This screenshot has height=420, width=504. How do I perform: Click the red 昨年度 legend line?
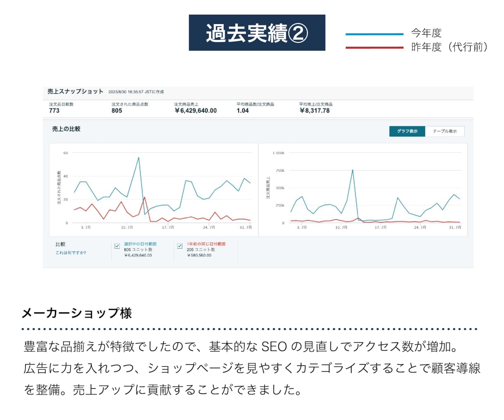tap(374, 48)
